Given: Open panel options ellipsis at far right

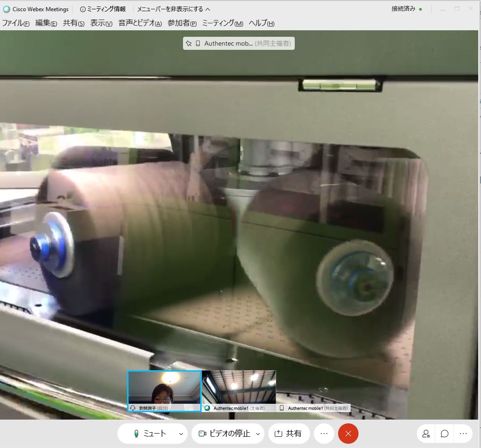Looking at the screenshot, I should [x=463, y=434].
